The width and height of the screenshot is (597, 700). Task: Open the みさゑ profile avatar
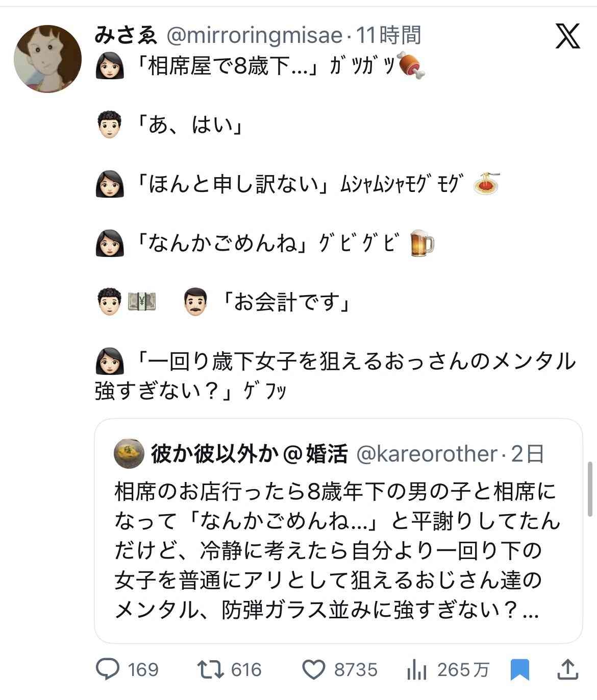(x=47, y=59)
